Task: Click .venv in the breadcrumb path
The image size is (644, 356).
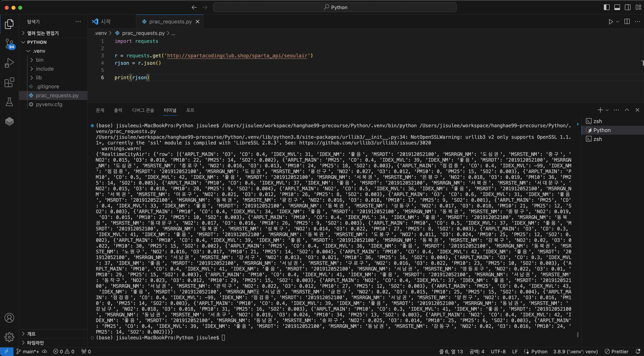Action: pos(100,33)
